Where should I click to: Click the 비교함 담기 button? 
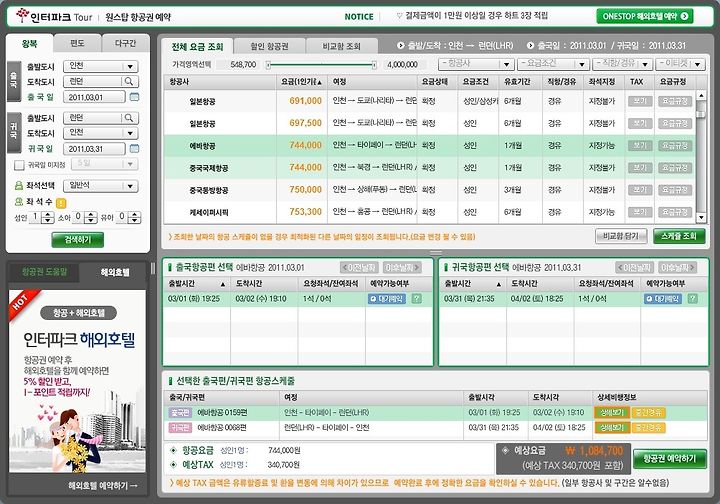[x=621, y=236]
